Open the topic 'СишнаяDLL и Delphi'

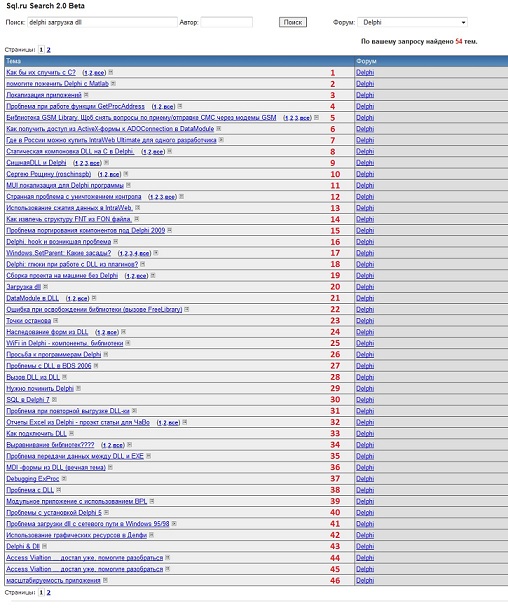coord(36,163)
